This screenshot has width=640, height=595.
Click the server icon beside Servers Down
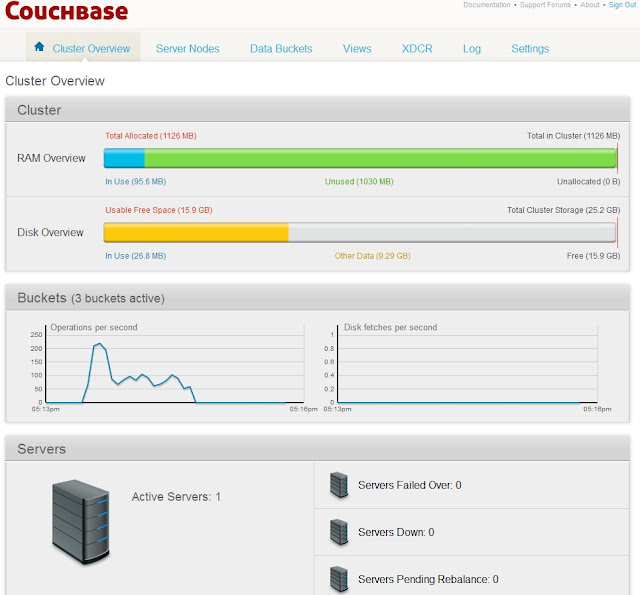[x=339, y=532]
